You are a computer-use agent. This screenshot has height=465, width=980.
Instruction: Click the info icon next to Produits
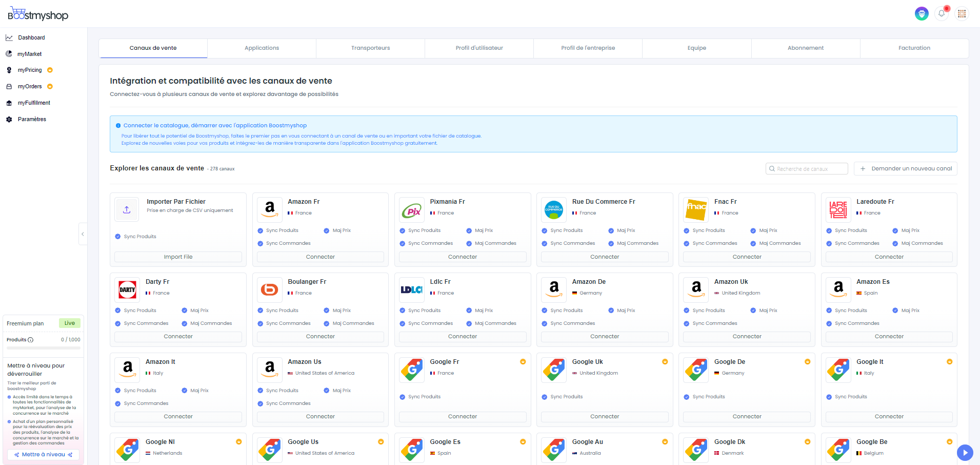click(x=31, y=340)
